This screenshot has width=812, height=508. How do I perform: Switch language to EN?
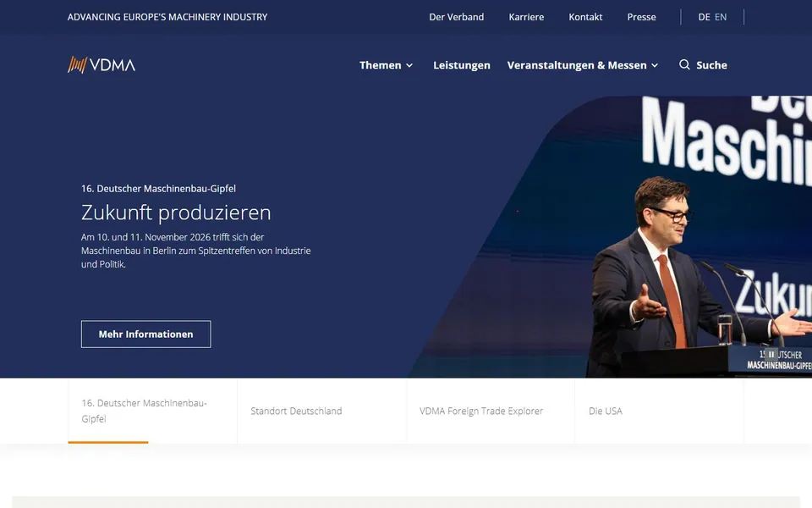pyautogui.click(x=721, y=17)
